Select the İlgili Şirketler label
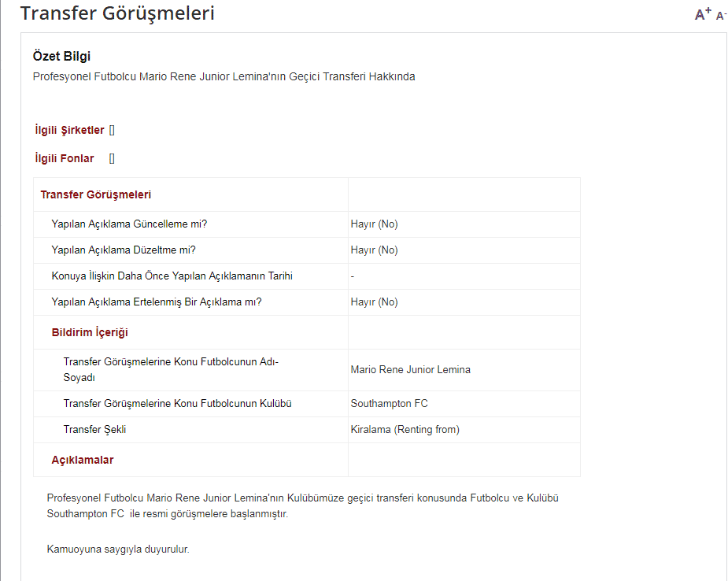 pyautogui.click(x=69, y=130)
